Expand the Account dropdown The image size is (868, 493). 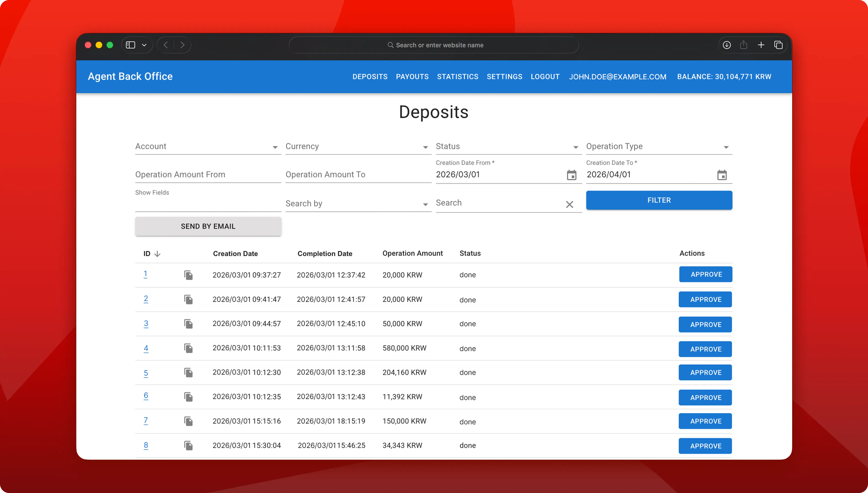point(208,147)
